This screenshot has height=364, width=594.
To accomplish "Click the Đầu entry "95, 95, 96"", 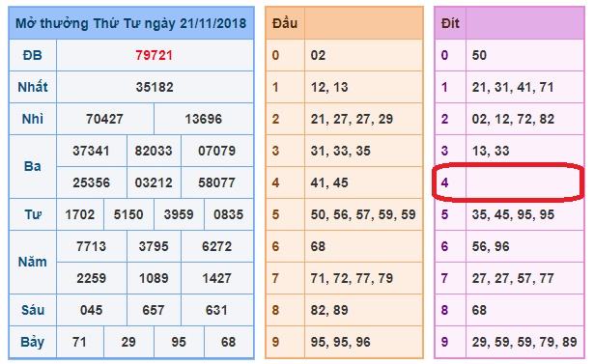I will [x=341, y=342].
